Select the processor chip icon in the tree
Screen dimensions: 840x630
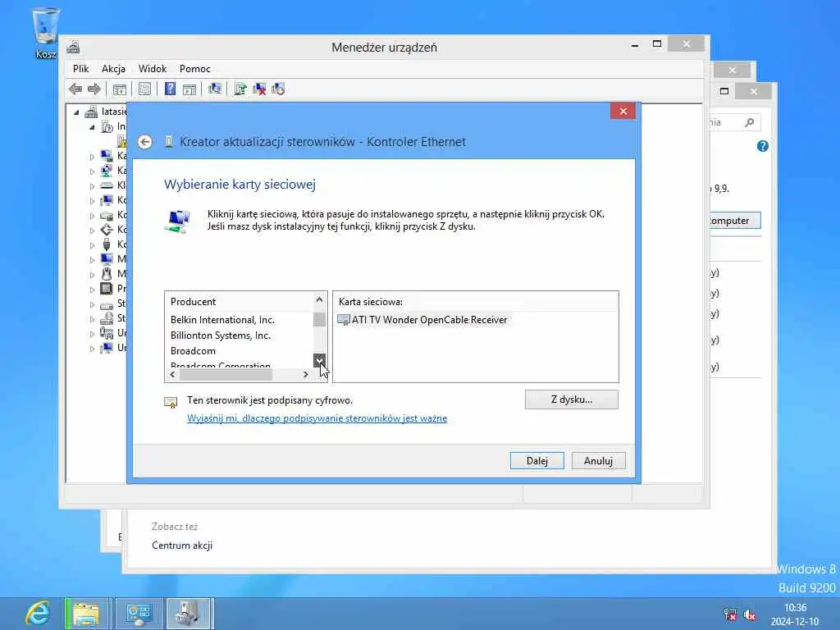(x=107, y=289)
